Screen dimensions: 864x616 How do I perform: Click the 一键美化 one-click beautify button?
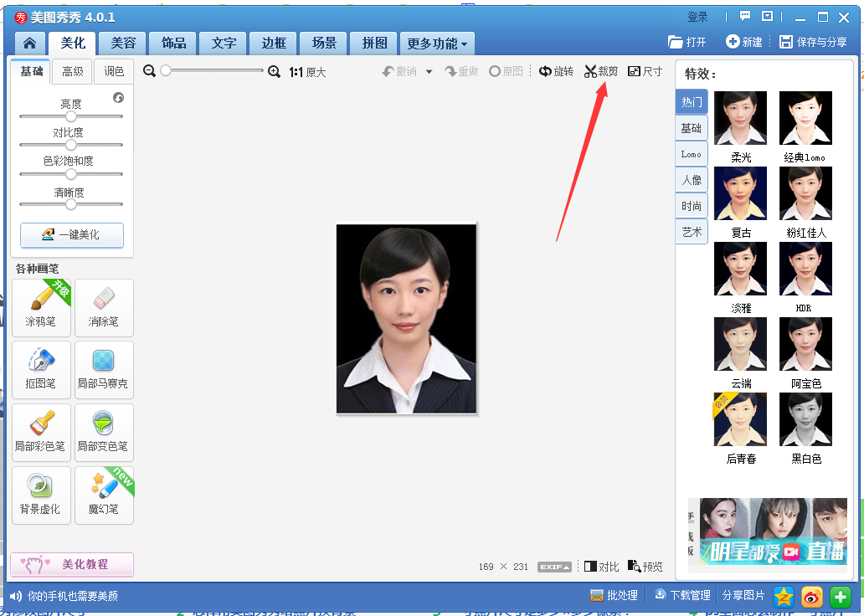(x=72, y=235)
